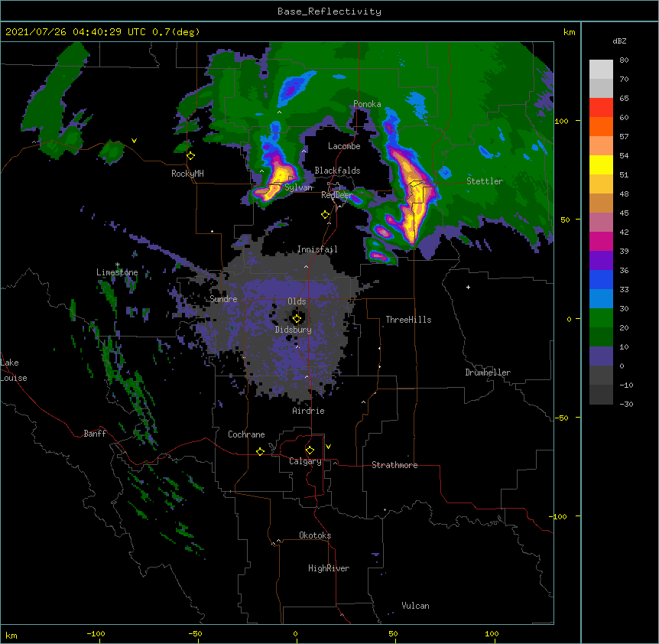Select the light gray 70-80 dBZ swatch

[601, 70]
